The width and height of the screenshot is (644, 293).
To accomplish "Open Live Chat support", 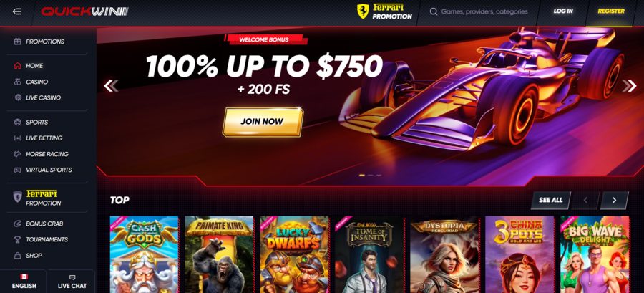I will pos(72,282).
